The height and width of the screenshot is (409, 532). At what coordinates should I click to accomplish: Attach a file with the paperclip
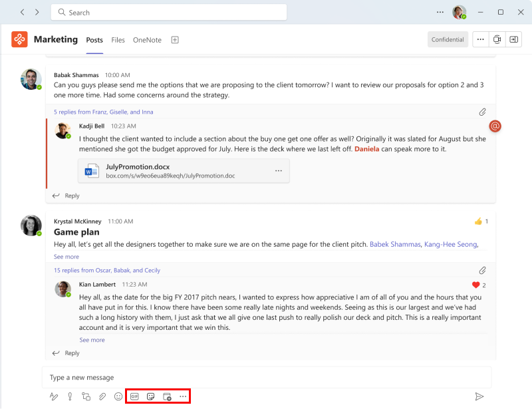(x=102, y=396)
